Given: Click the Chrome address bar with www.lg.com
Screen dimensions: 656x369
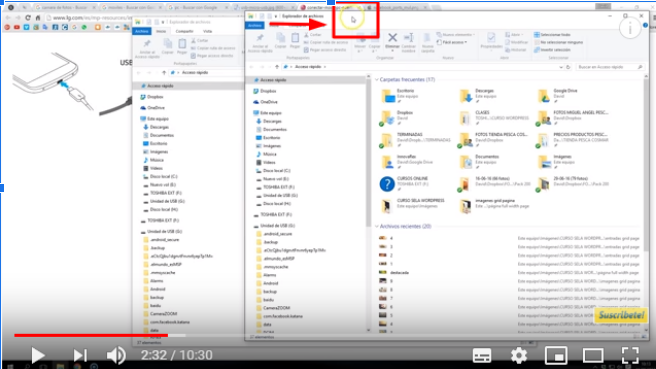Looking at the screenshot, I should coord(88,18).
